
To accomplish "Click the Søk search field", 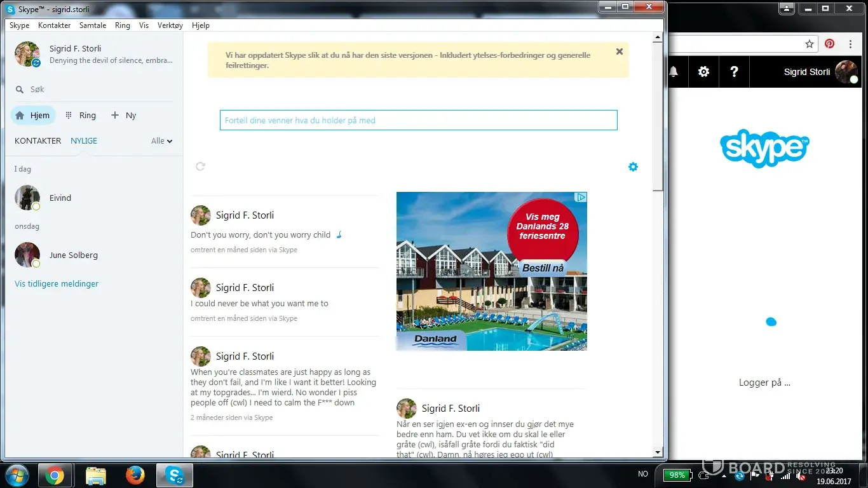I will [x=95, y=90].
